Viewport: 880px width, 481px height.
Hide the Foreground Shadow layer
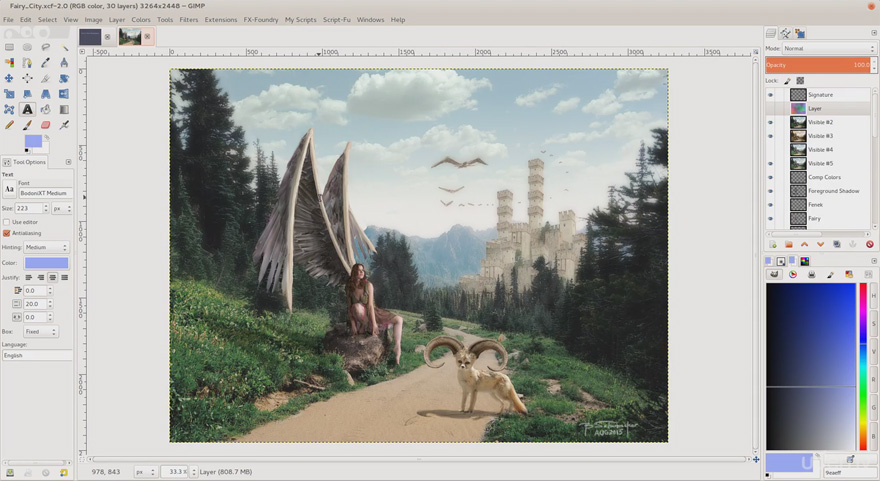pos(771,191)
